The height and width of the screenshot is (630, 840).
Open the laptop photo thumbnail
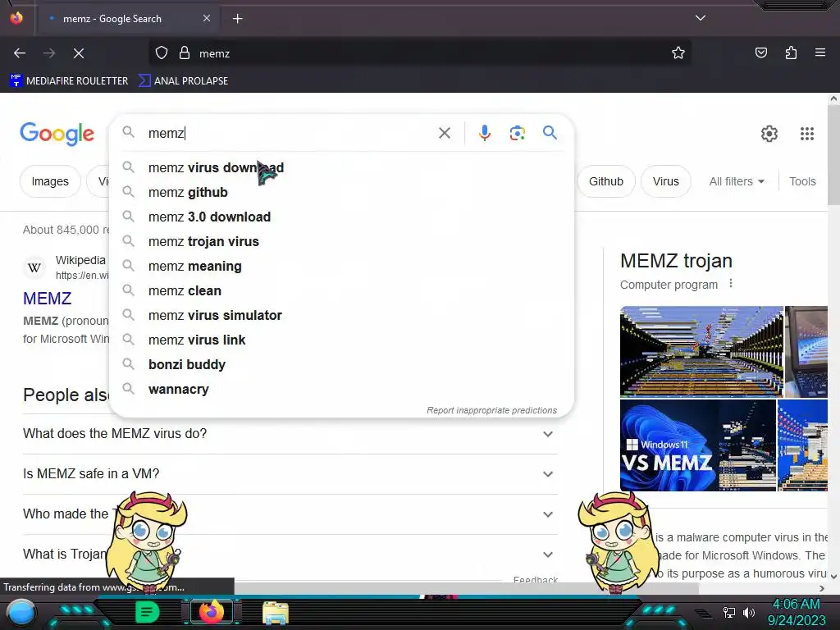(806, 351)
